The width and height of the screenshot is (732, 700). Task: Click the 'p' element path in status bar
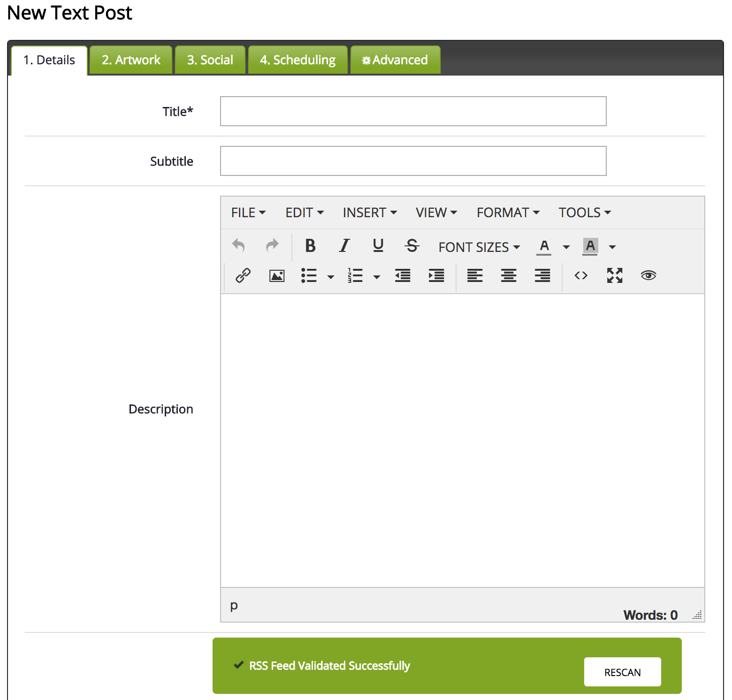234,605
